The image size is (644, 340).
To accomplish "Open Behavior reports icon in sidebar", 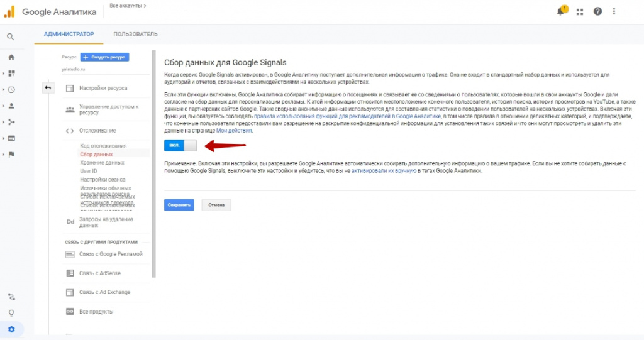I will coord(11,138).
